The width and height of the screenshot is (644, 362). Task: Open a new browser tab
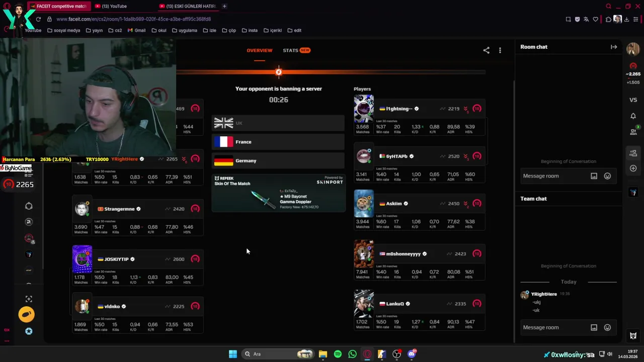click(x=224, y=6)
